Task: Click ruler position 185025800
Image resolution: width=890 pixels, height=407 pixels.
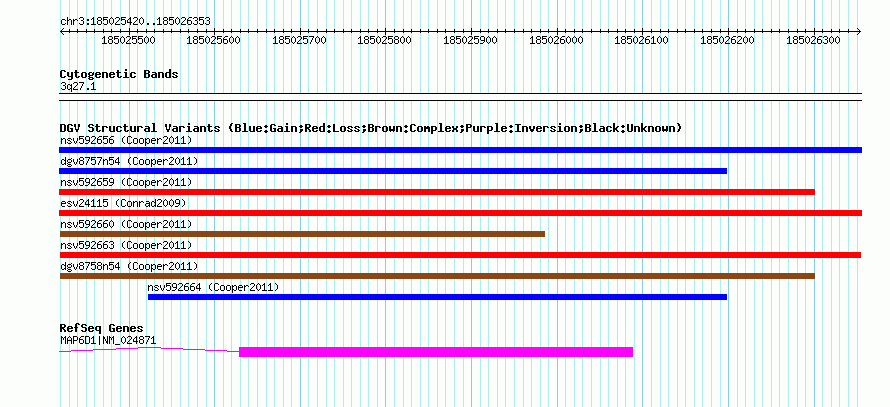Action: (385, 40)
